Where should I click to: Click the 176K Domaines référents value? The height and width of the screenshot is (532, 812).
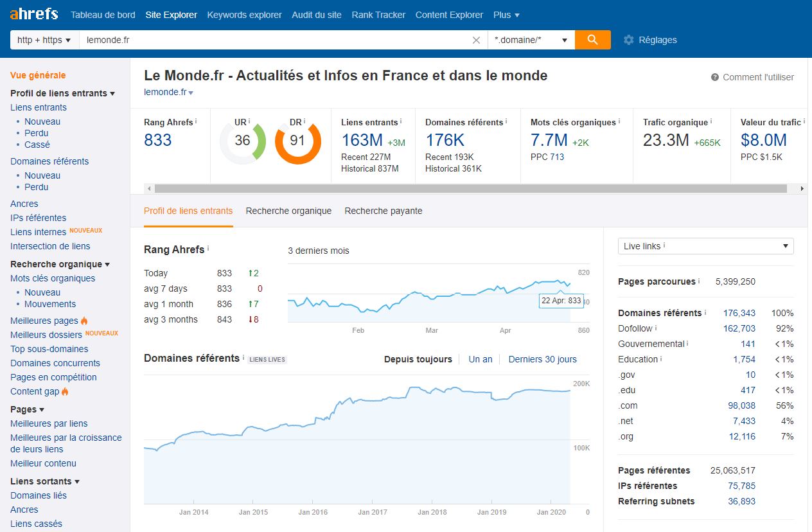(445, 140)
